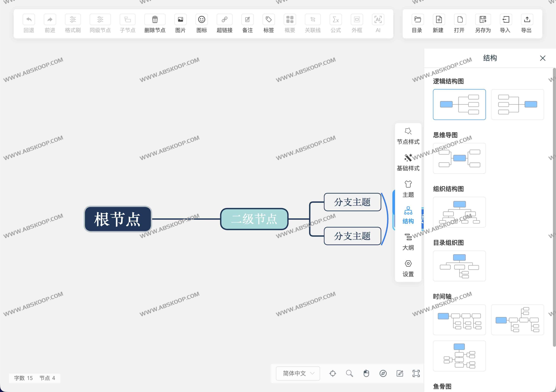Choose the 目录组织图 layout
This screenshot has width=556, height=392.
459,266
